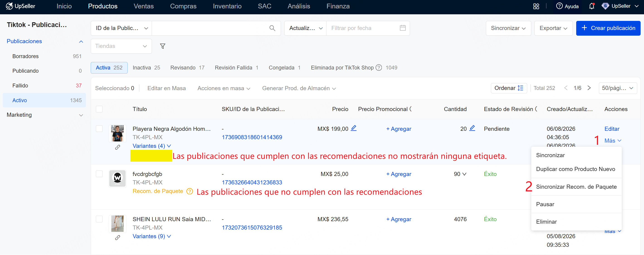Open the Inventario top menu
Image resolution: width=644 pixels, height=255 pixels.
coord(227,6)
